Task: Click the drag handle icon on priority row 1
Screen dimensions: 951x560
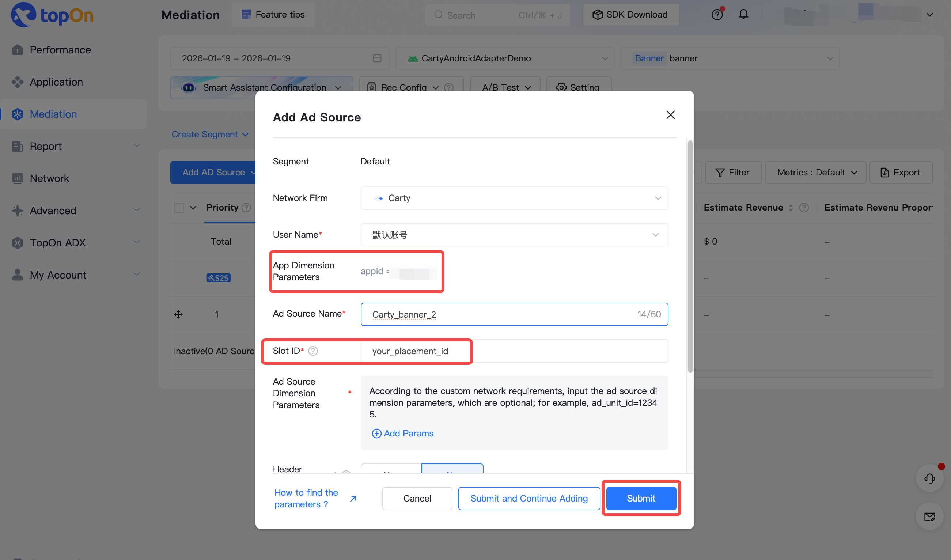Action: pyautogui.click(x=178, y=314)
